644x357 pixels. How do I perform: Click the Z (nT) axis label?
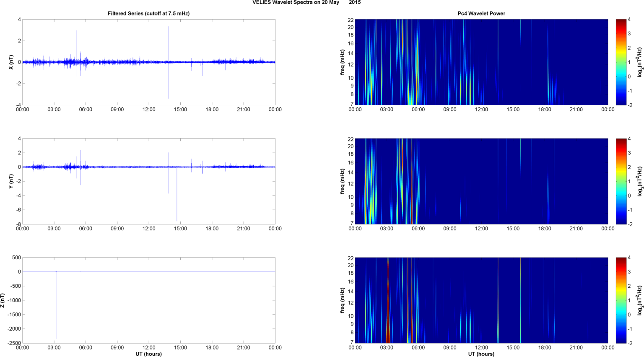coord(3,300)
